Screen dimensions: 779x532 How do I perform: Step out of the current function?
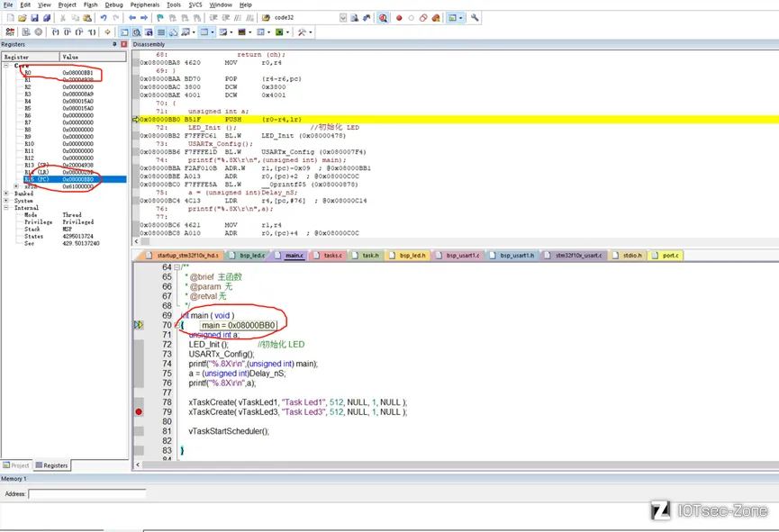point(79,32)
